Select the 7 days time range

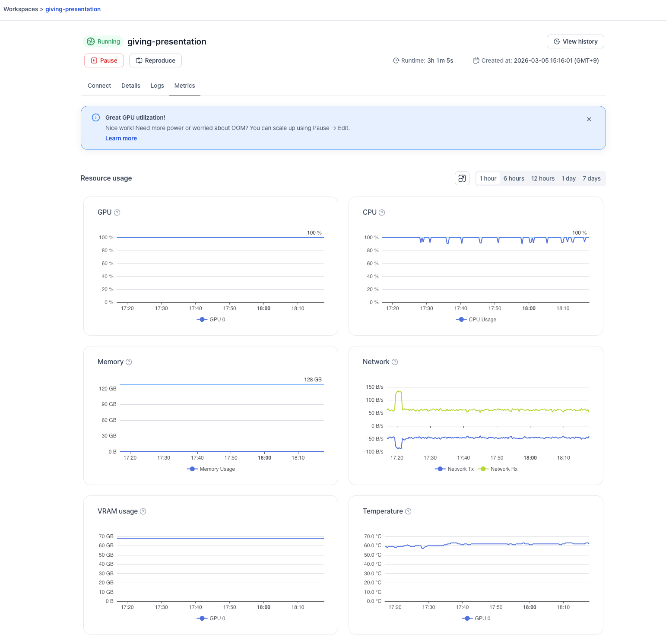pos(592,178)
